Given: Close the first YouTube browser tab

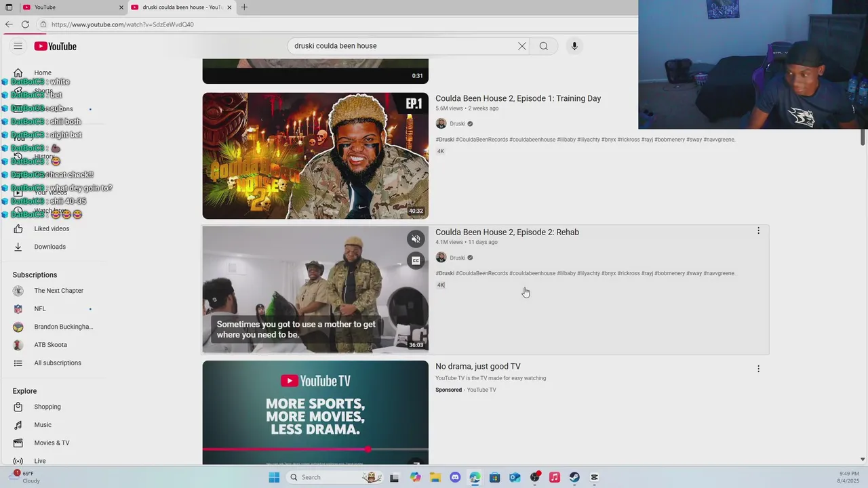Looking at the screenshot, I should pos(121,7).
